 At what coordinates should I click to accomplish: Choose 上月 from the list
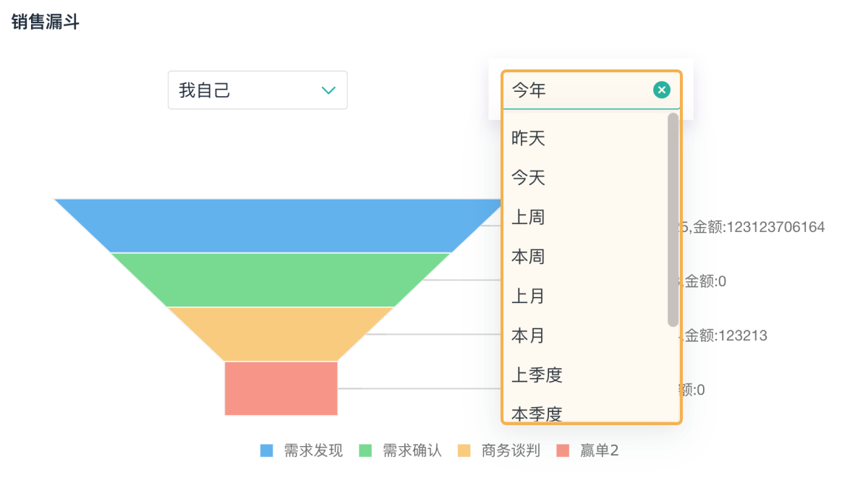coord(528,296)
